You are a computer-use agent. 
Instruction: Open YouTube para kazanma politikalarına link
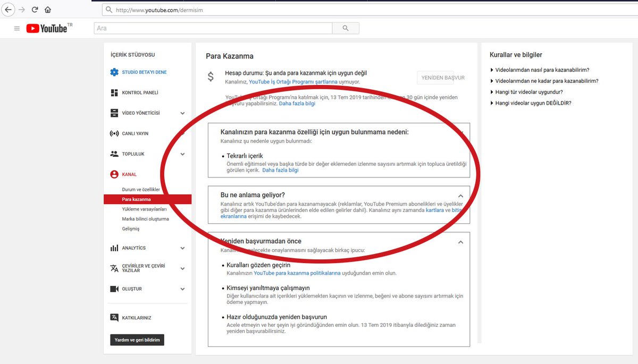point(297,273)
